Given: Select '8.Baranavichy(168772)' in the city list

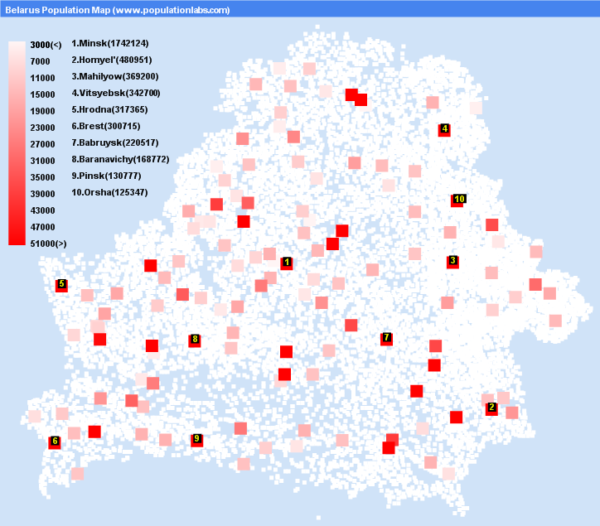Looking at the screenshot, I should click(x=120, y=159).
